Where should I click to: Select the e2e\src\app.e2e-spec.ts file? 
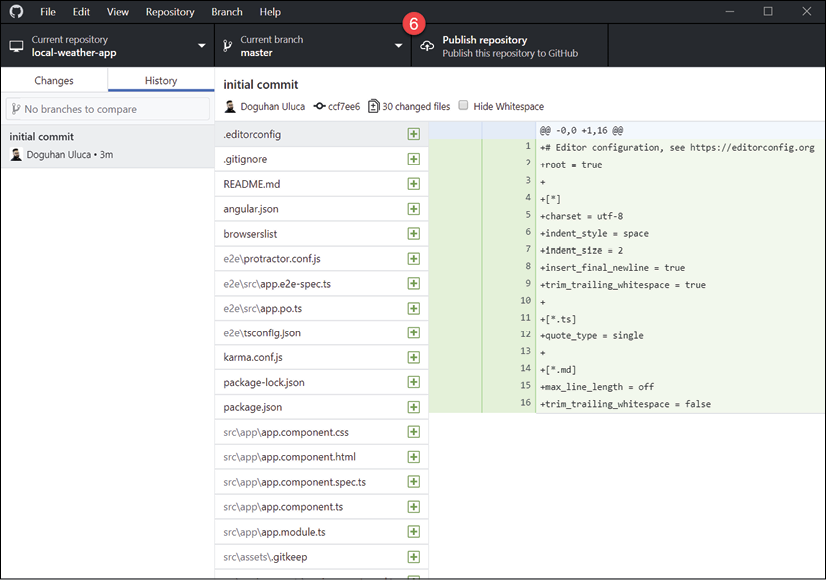pos(321,284)
